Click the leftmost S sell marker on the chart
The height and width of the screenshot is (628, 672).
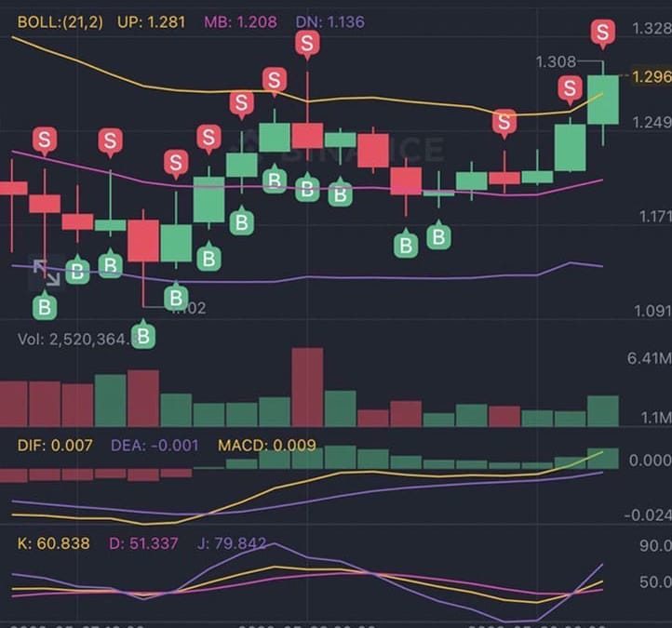pos(44,140)
